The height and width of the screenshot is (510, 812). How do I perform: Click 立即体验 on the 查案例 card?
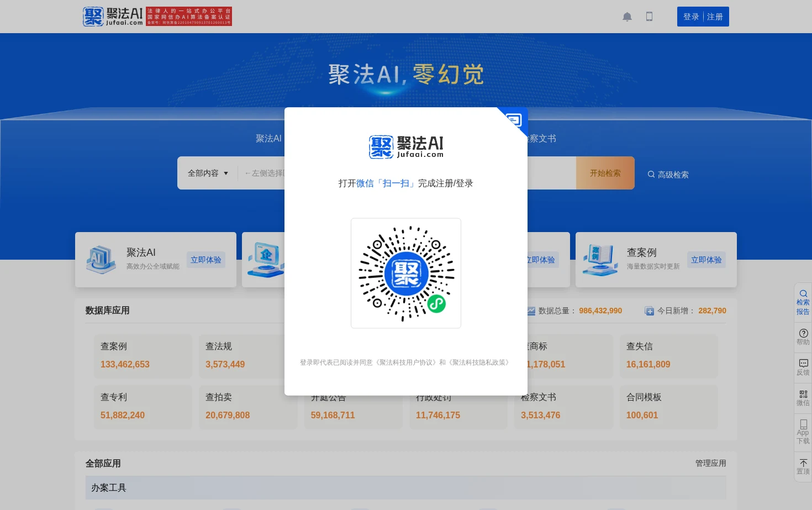pos(706,260)
